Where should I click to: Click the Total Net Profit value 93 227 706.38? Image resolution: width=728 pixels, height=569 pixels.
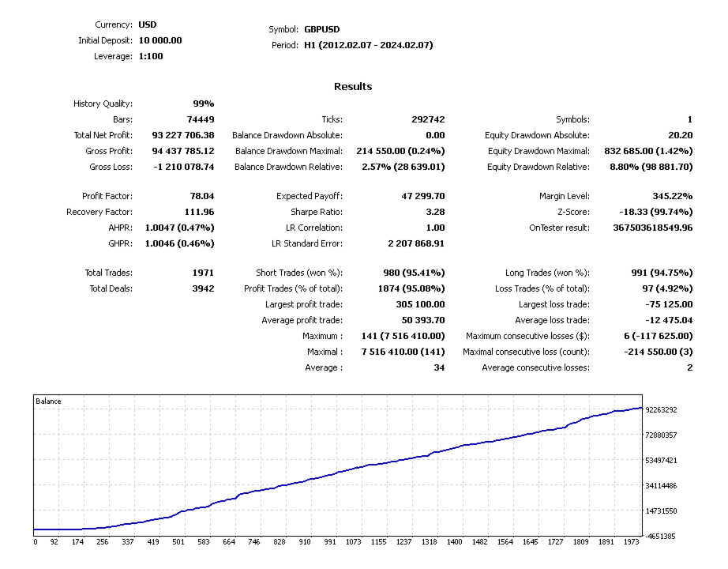coord(183,135)
